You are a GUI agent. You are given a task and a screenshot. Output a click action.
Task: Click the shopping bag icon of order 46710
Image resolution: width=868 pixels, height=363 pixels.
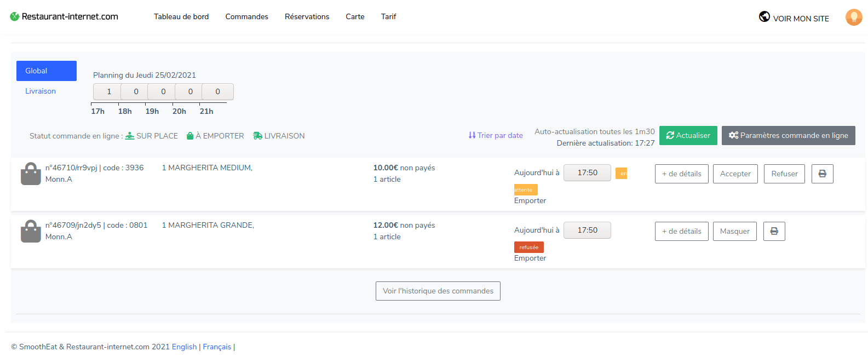[31, 174]
